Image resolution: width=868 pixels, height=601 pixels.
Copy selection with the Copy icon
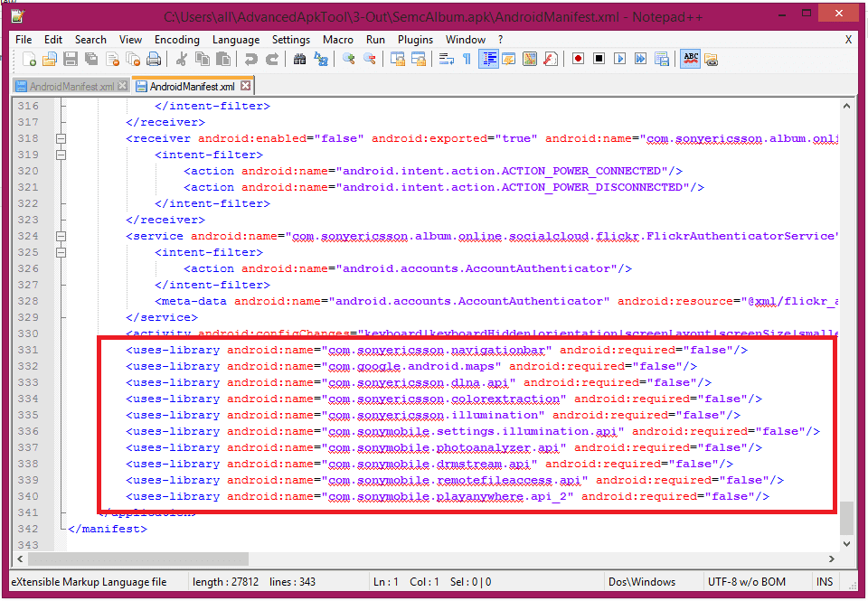(x=202, y=59)
